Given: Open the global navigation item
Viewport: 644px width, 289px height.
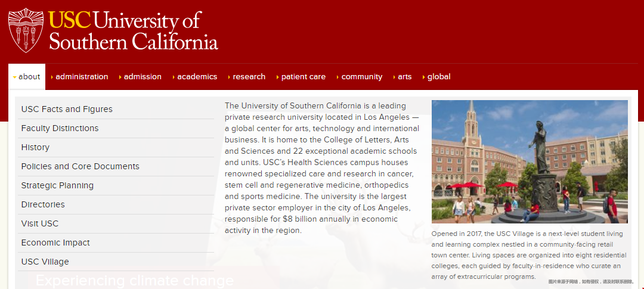Looking at the screenshot, I should [438, 77].
